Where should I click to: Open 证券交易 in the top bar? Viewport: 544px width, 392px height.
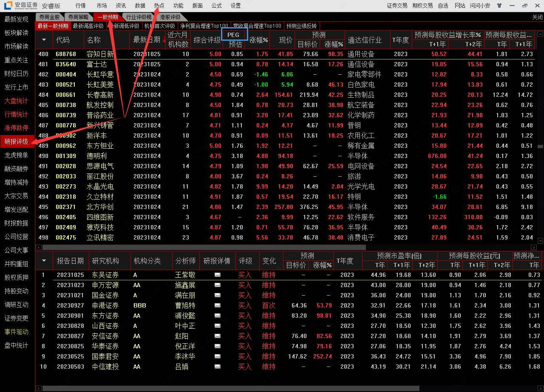(397, 6)
